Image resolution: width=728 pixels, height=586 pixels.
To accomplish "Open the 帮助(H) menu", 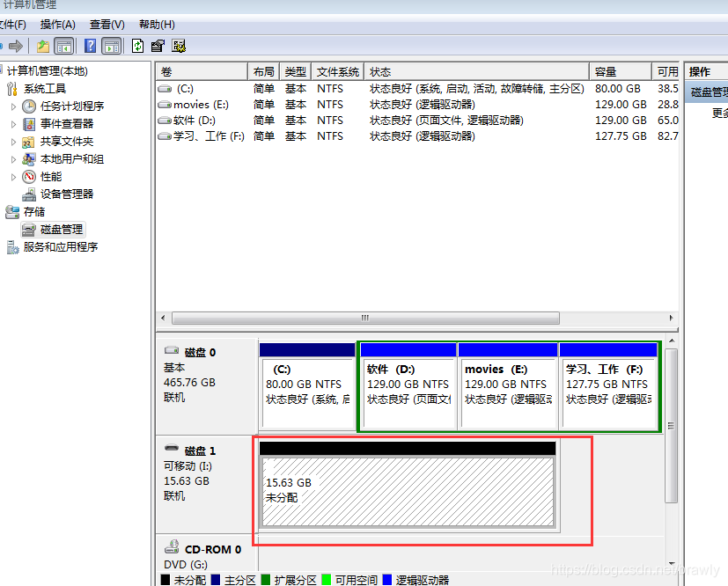I will pos(157,25).
